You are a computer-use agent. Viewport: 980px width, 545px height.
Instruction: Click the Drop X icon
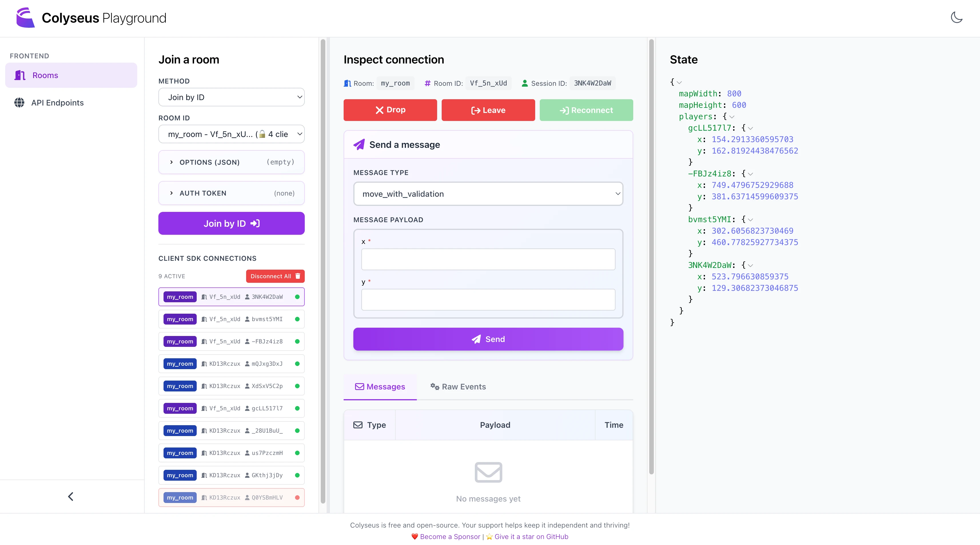click(379, 110)
